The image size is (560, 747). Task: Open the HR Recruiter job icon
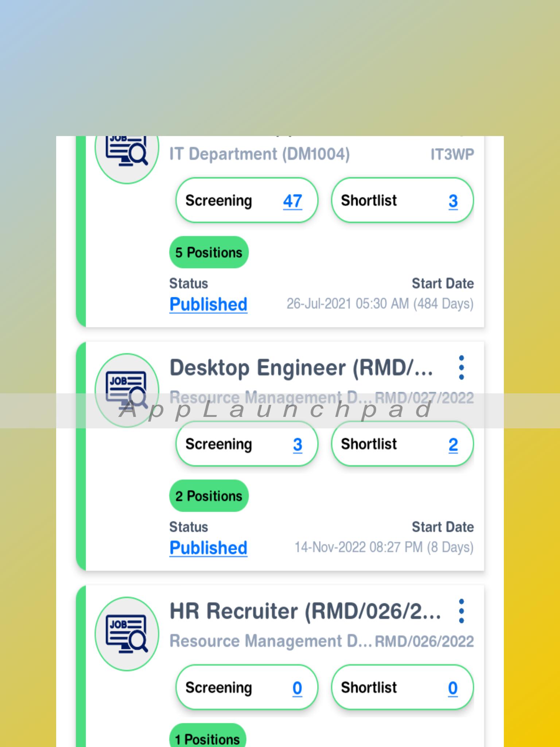(x=127, y=634)
